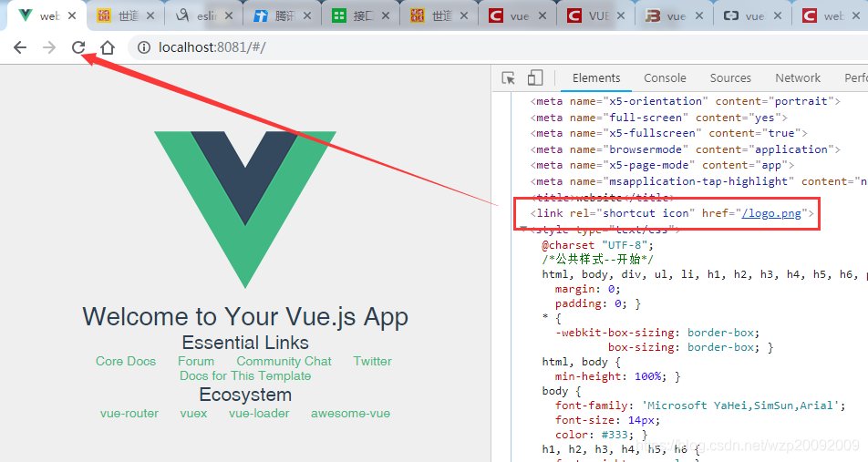Select the meta x5-orientation line
Screen dimensions: 868x462
pyautogui.click(x=686, y=101)
